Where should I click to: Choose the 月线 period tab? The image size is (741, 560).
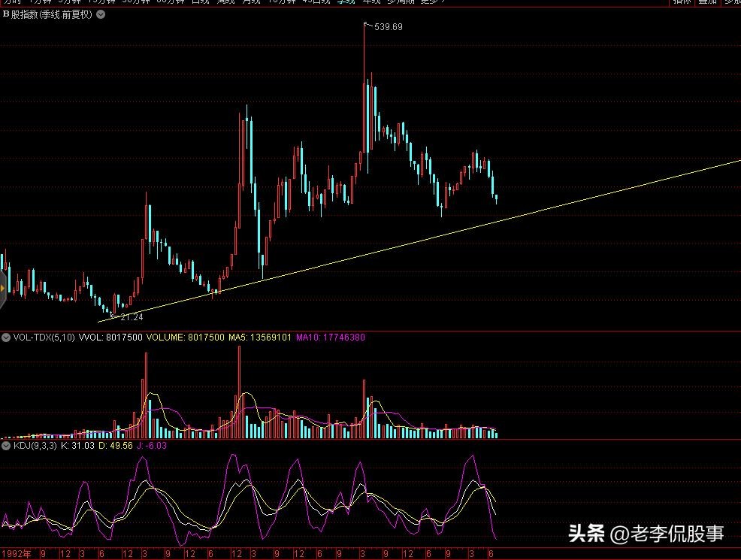click(x=250, y=2)
